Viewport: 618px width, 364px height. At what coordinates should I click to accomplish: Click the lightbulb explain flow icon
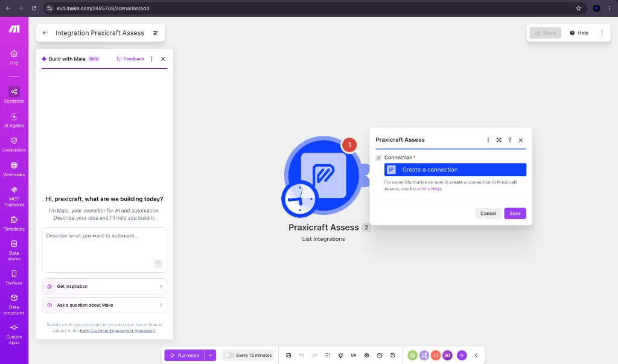[x=340, y=356]
